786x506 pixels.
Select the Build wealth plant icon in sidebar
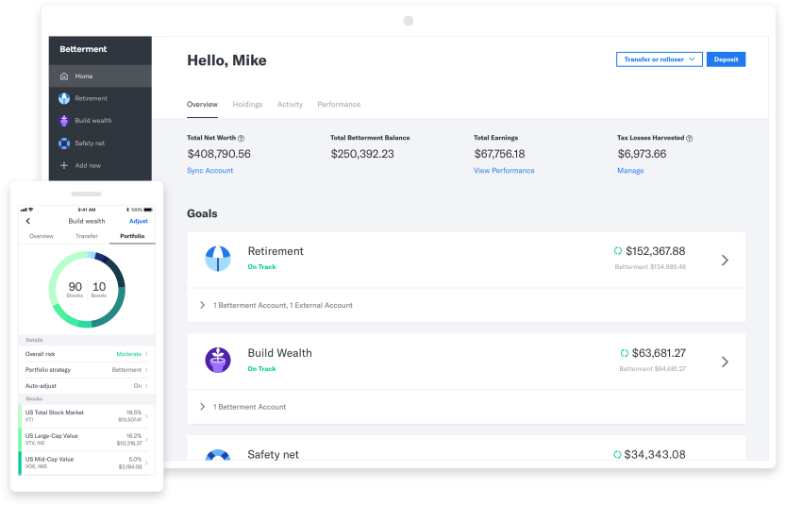tap(64, 121)
